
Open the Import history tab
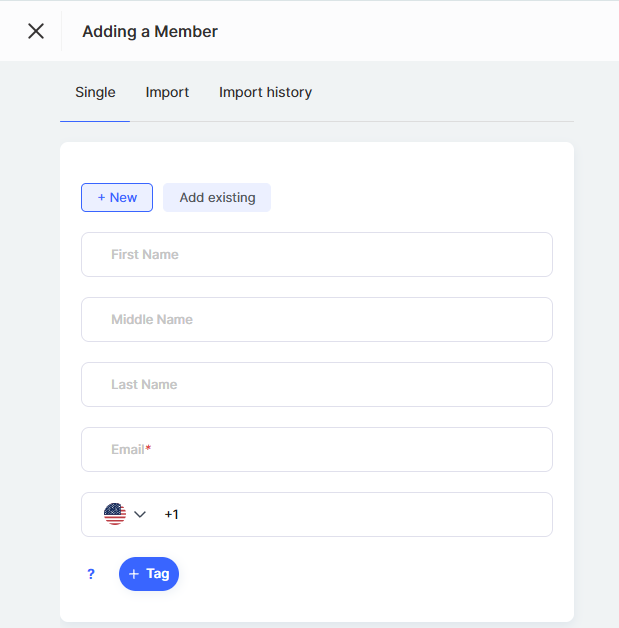click(x=265, y=92)
